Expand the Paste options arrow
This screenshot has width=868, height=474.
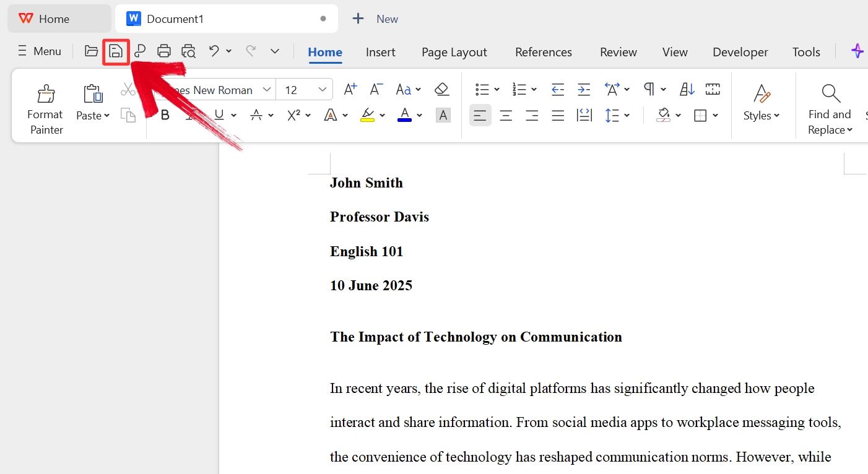(x=106, y=116)
